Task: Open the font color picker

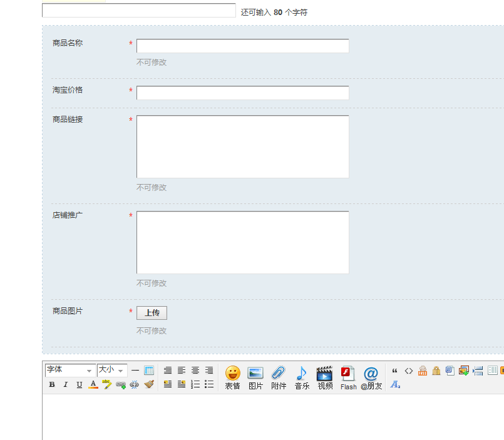Action: click(x=93, y=384)
